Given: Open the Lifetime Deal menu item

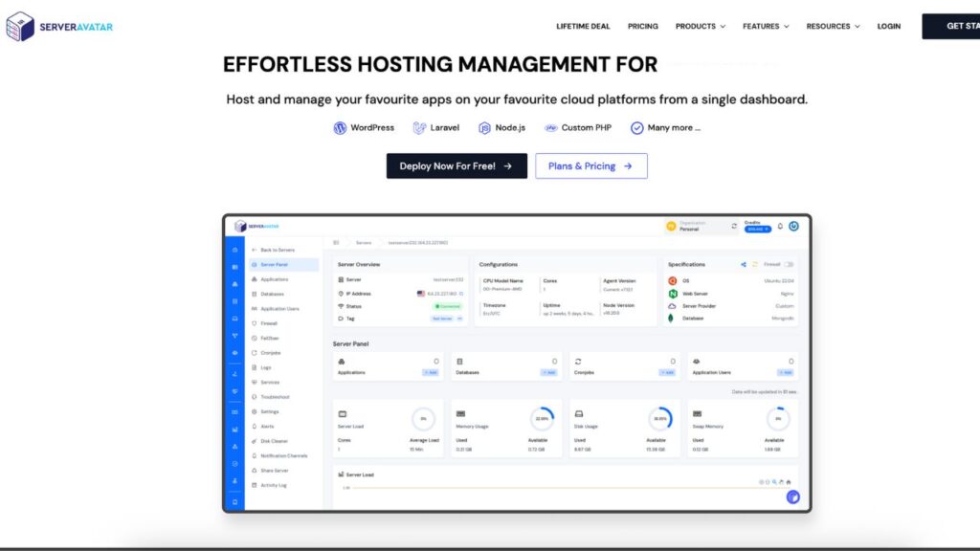Looking at the screenshot, I should (583, 26).
